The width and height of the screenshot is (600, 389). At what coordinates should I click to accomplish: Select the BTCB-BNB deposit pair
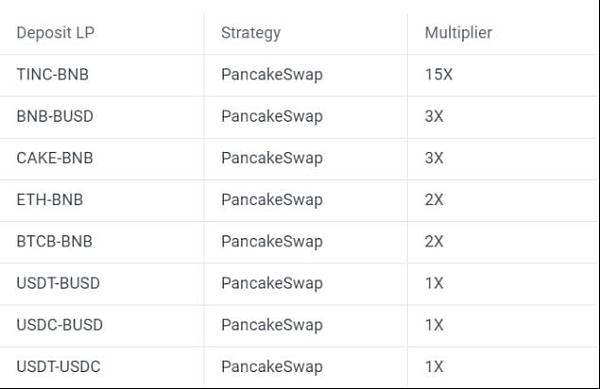coord(54,241)
